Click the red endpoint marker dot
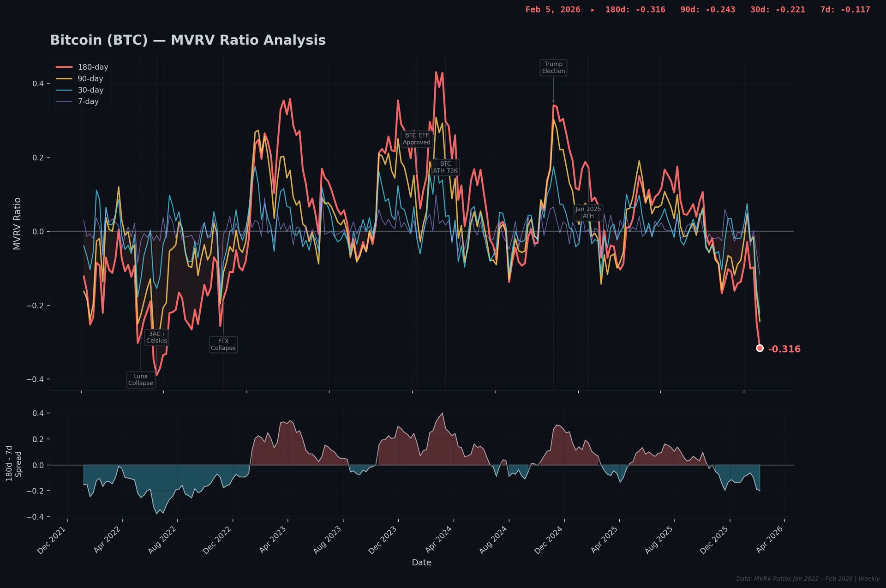This screenshot has width=886, height=588. pyautogui.click(x=760, y=348)
